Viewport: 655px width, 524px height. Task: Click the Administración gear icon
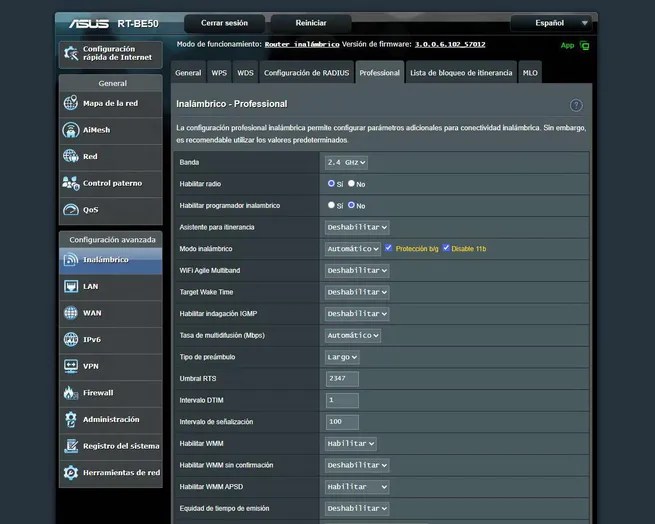click(71, 419)
